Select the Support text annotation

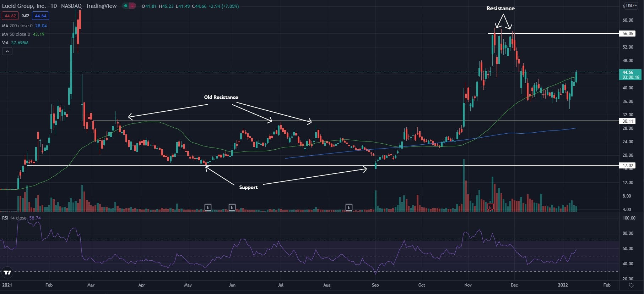(x=248, y=187)
